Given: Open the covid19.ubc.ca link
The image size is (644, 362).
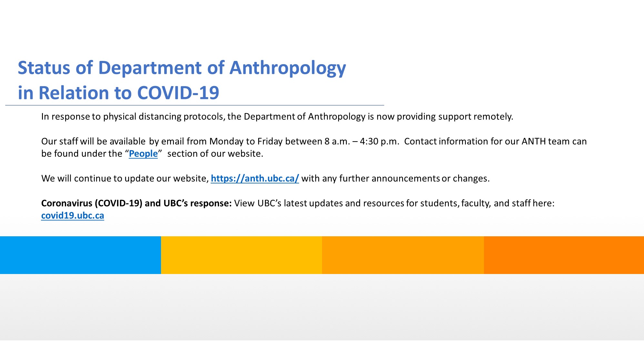Looking at the screenshot, I should [x=73, y=216].
